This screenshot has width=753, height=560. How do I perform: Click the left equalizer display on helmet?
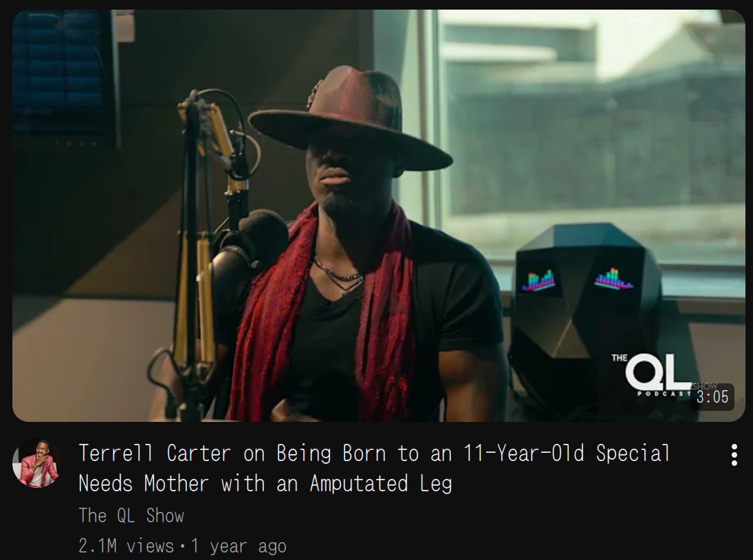click(x=539, y=280)
